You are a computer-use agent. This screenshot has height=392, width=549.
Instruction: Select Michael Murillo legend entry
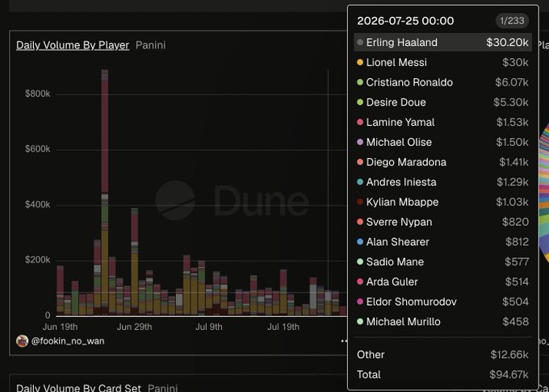point(443,321)
